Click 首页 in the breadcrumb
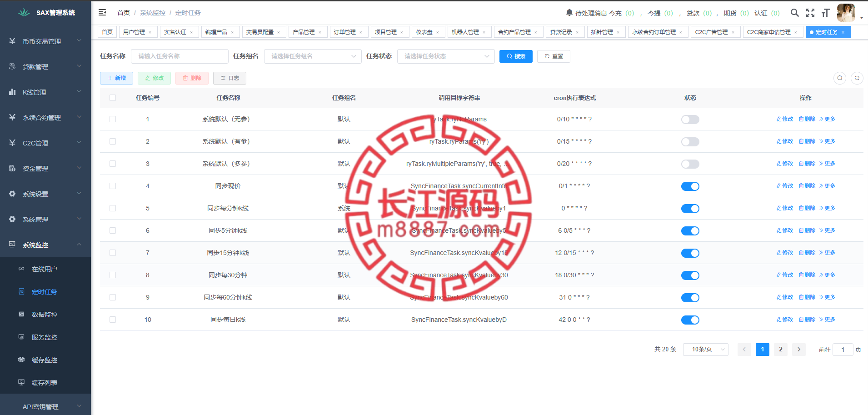This screenshot has width=868, height=415. 124,13
